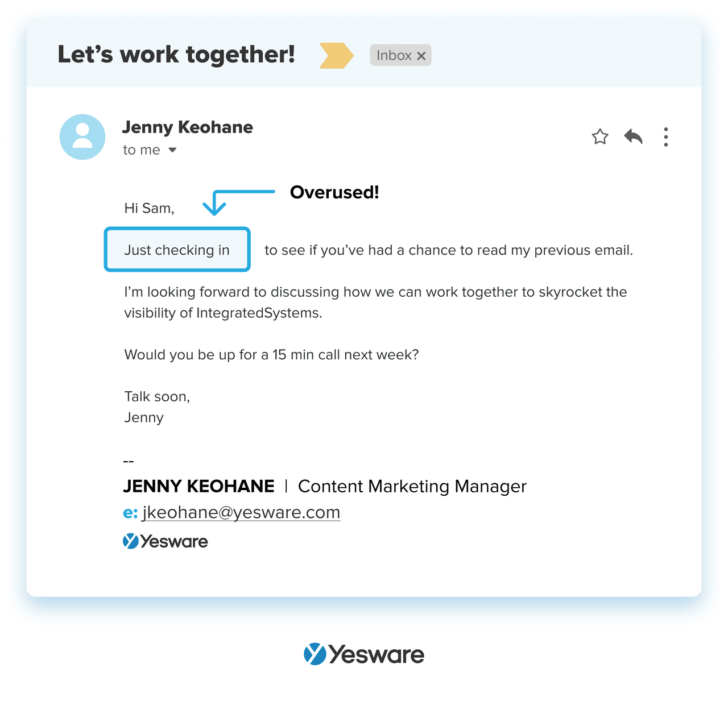Click the Inbox label tag
The image size is (728, 701).
pos(394,56)
